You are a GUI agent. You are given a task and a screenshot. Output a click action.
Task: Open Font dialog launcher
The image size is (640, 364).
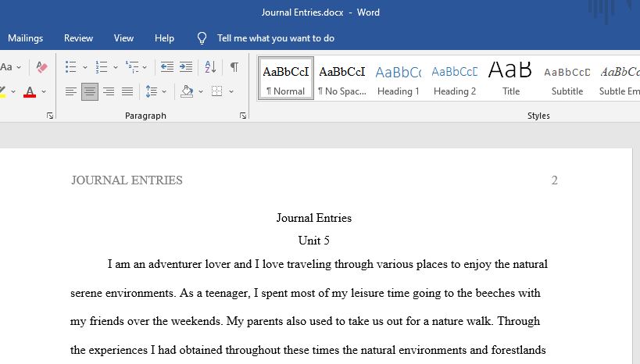point(50,116)
